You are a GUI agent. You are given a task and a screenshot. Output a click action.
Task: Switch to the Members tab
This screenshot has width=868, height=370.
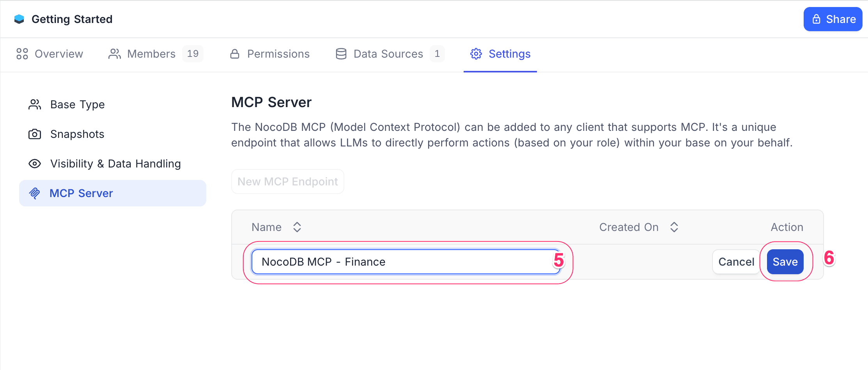(151, 54)
